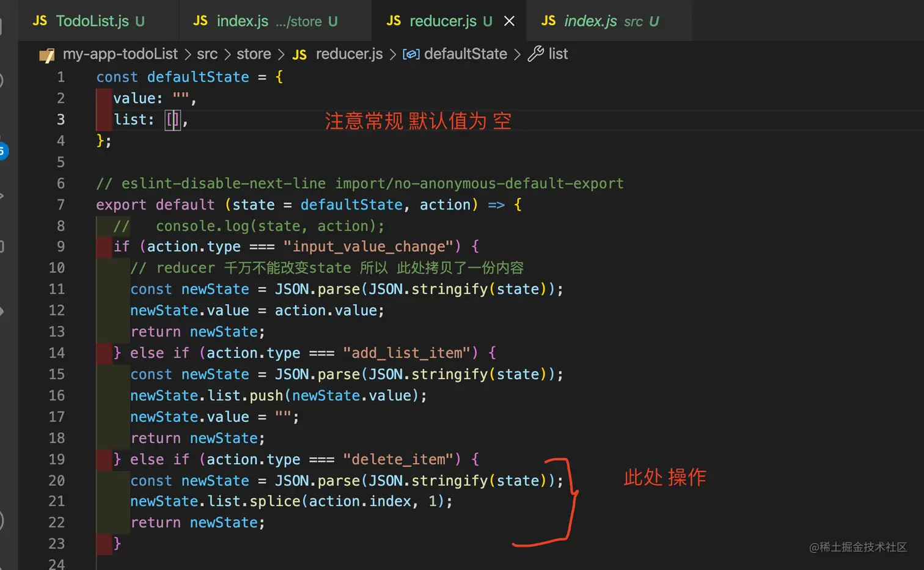The width and height of the screenshot is (924, 570).
Task: Click inside the empty list brackets
Action: [174, 120]
